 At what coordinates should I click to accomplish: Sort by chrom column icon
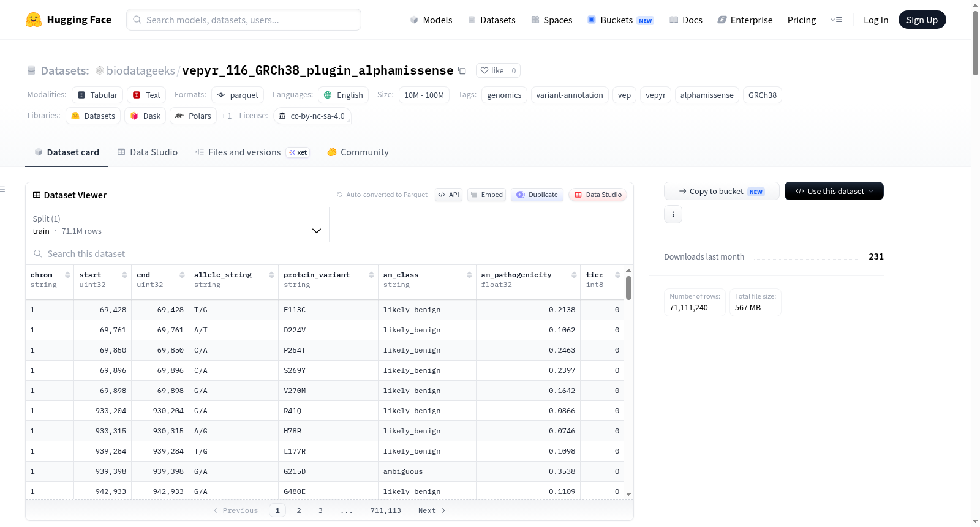pyautogui.click(x=67, y=275)
